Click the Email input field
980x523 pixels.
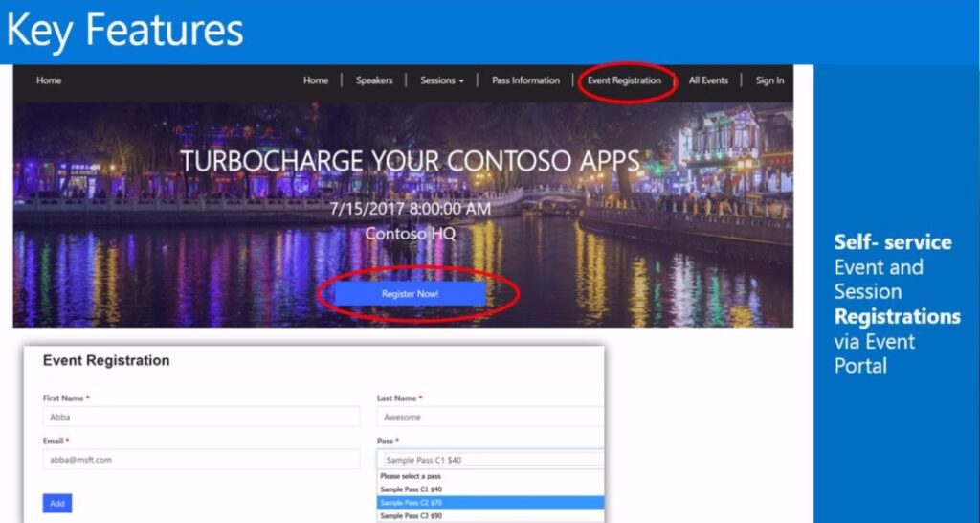201,460
